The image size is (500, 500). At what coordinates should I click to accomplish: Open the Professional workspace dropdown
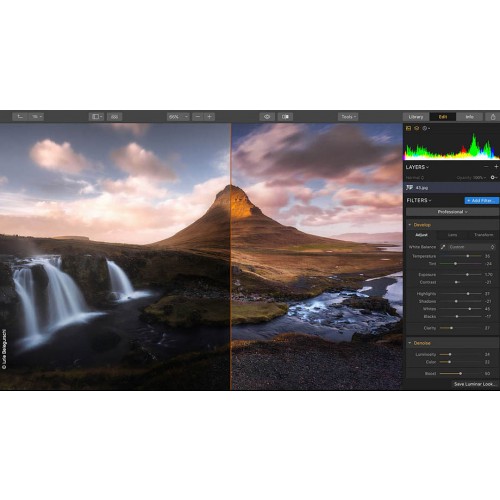(452, 212)
